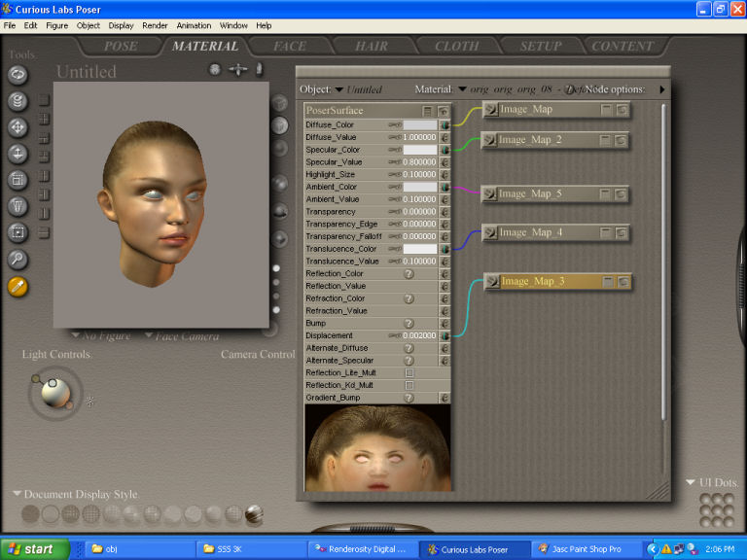
Task: Enable the Reflection_Kd_Mult checkbox
Action: point(409,386)
